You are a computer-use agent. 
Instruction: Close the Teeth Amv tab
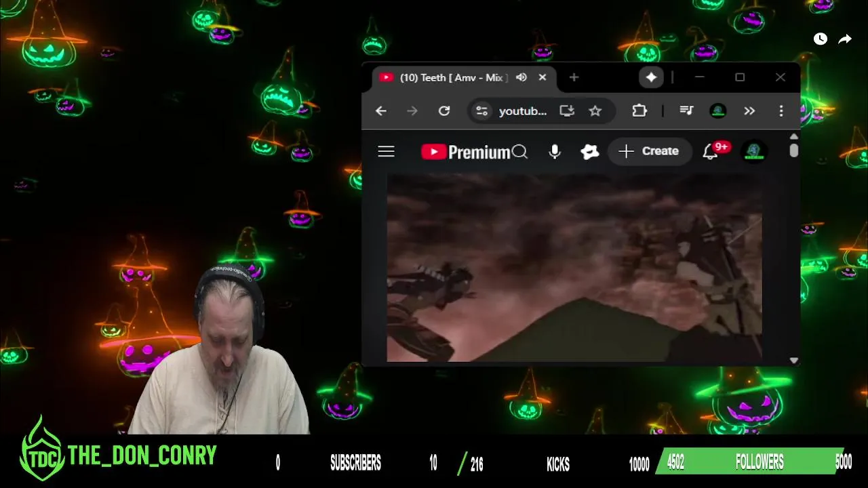[x=542, y=77]
